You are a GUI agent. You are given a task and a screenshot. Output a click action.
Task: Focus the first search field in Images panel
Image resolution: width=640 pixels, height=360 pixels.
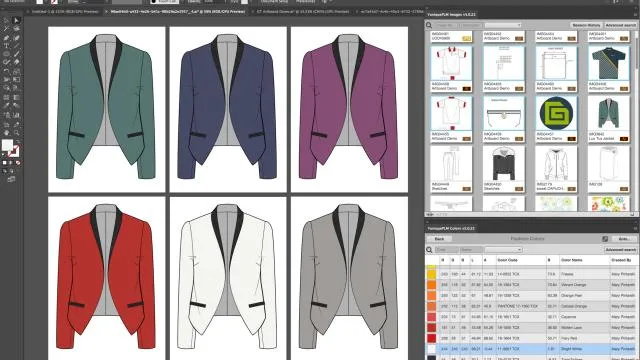pyautogui.click(x=446, y=25)
